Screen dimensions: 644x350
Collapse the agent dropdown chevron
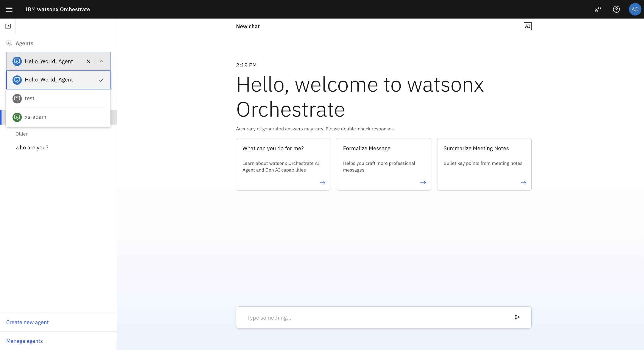tap(101, 61)
